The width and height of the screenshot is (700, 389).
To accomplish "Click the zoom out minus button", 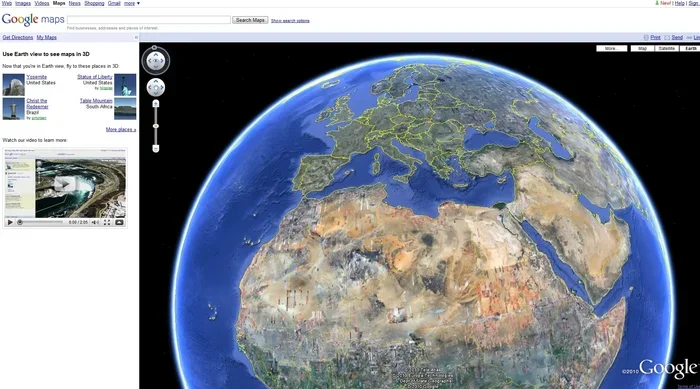I will click(x=155, y=148).
